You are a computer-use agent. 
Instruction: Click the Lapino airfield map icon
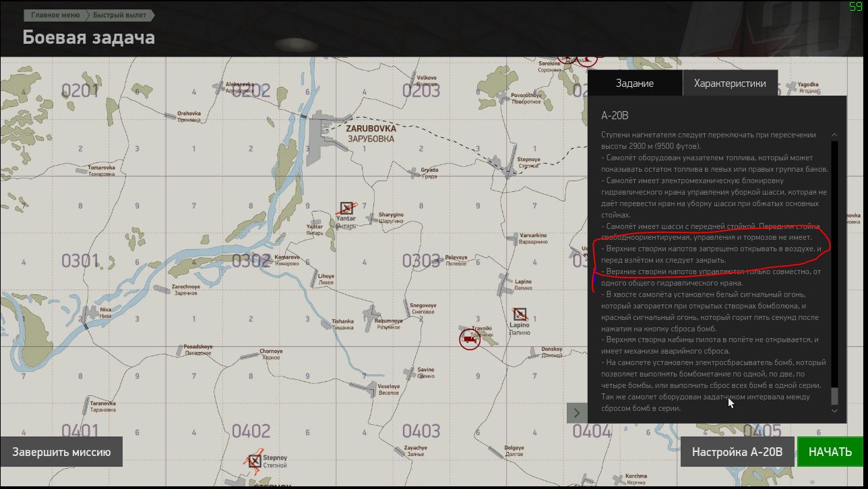pos(520,314)
